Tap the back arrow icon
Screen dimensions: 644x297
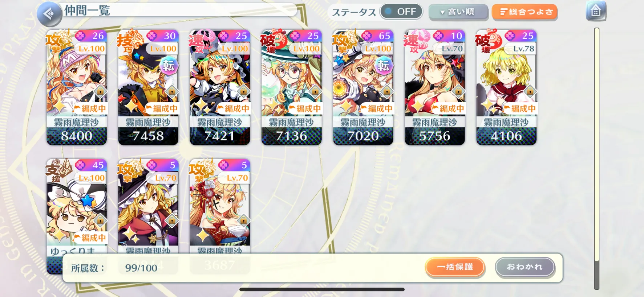pyautogui.click(x=49, y=14)
